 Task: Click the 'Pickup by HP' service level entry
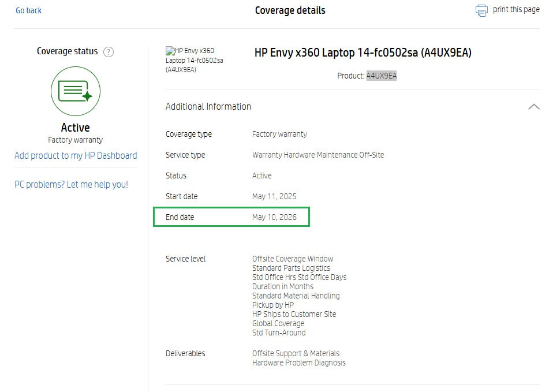[x=273, y=305]
